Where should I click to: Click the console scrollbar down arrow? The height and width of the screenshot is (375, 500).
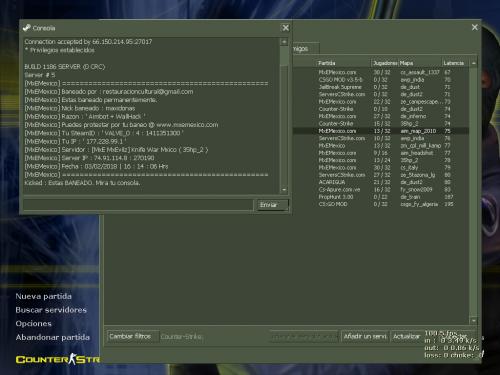click(284, 190)
